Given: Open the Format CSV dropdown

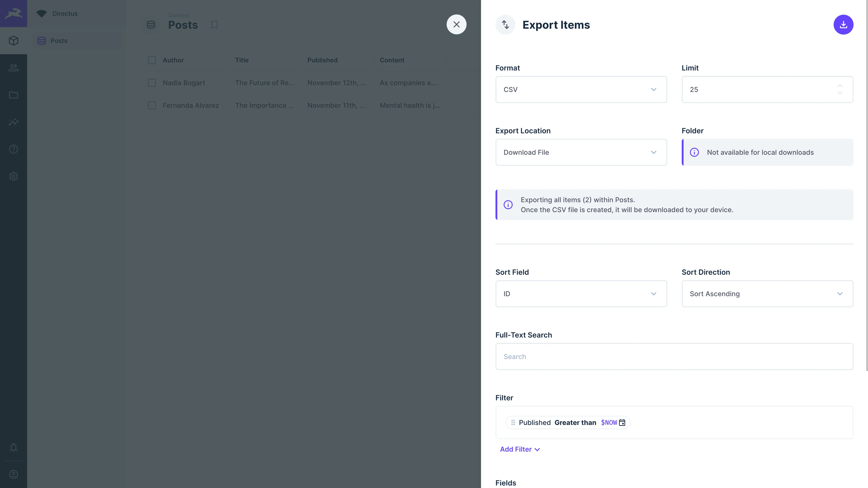Looking at the screenshot, I should coord(581,90).
